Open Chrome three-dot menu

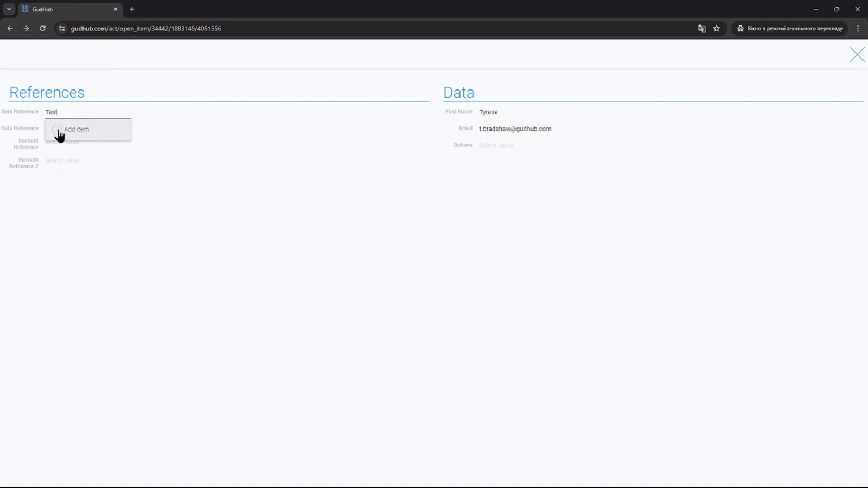pyautogui.click(x=858, y=28)
